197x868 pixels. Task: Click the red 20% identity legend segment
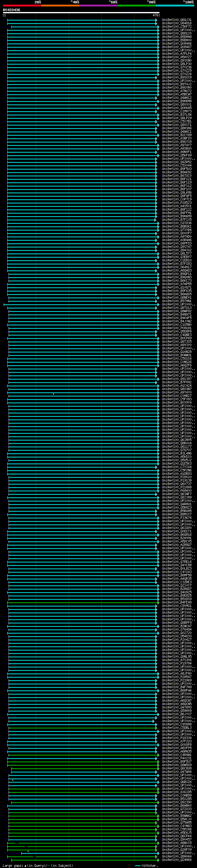pyautogui.click(x=22, y=6)
